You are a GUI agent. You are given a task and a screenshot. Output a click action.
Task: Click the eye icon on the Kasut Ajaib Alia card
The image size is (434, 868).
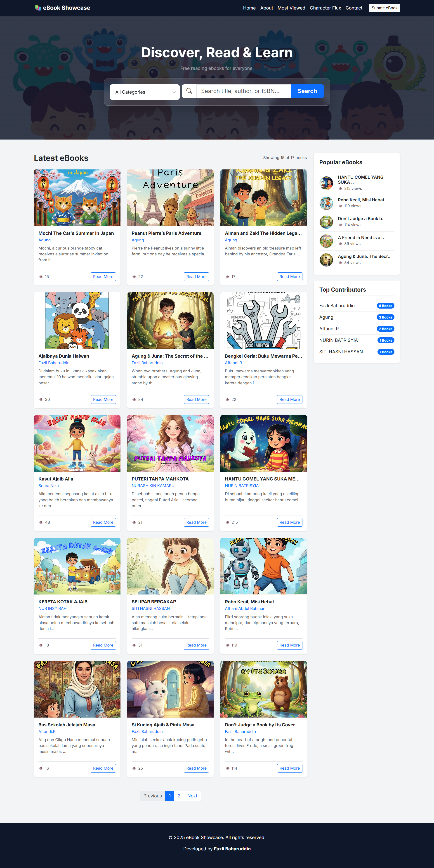coord(41,522)
